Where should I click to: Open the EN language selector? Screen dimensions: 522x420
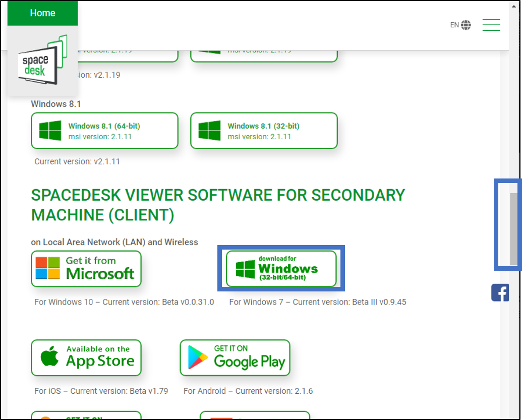460,25
